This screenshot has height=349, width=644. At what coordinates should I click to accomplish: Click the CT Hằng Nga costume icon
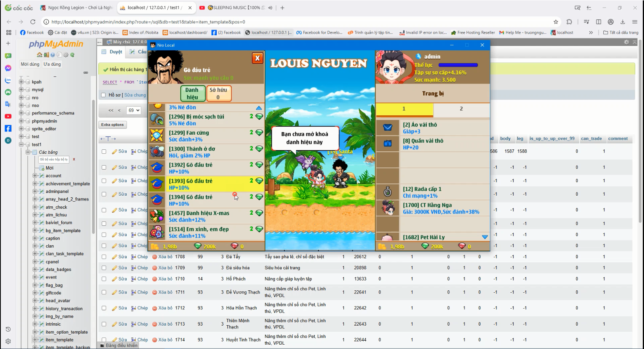(388, 208)
